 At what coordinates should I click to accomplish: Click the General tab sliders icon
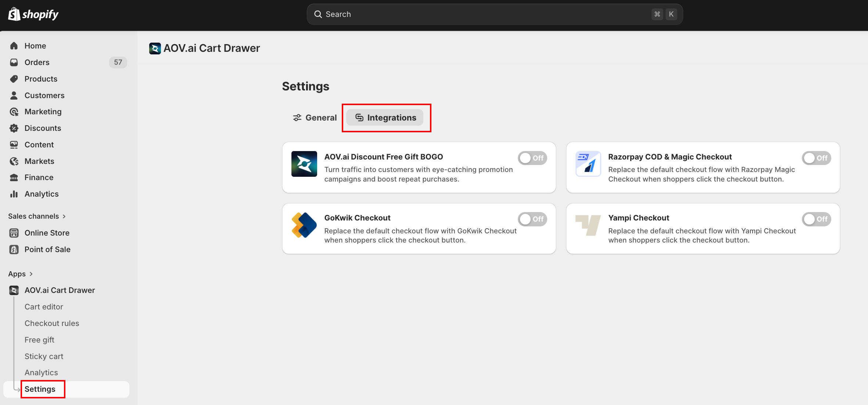pyautogui.click(x=297, y=118)
